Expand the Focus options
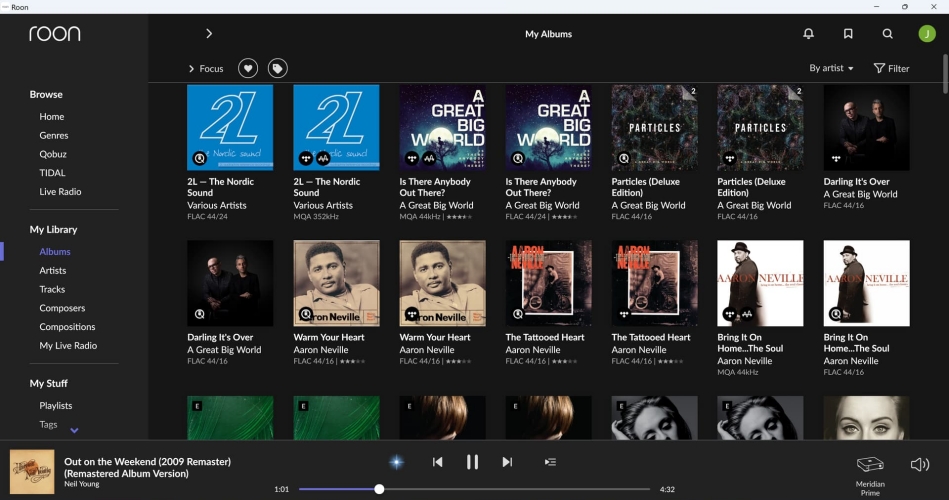 (206, 68)
